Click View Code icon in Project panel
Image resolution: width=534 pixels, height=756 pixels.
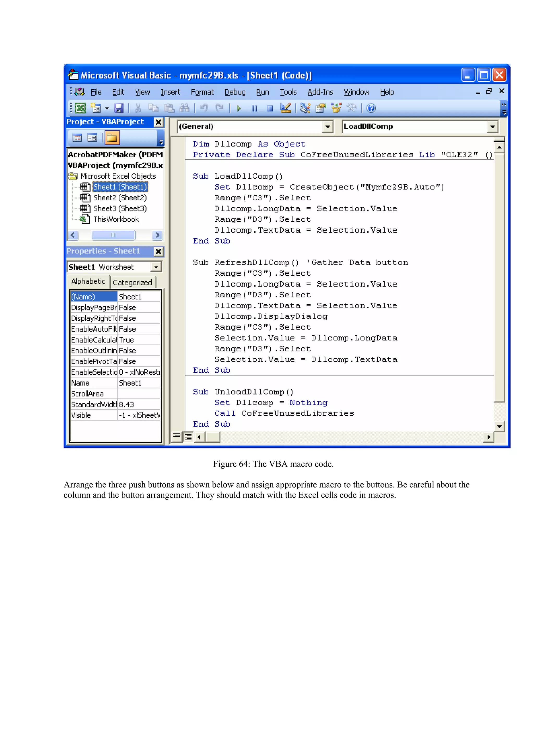[x=77, y=138]
